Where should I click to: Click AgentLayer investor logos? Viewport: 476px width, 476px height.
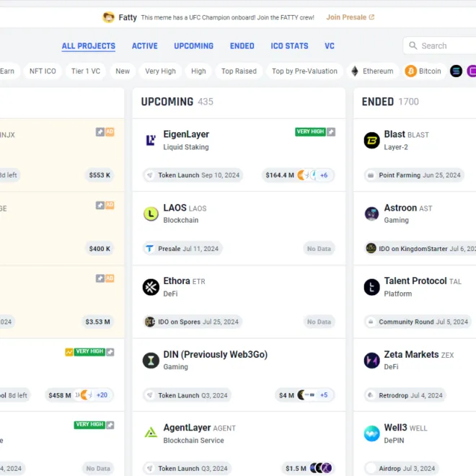click(x=320, y=468)
